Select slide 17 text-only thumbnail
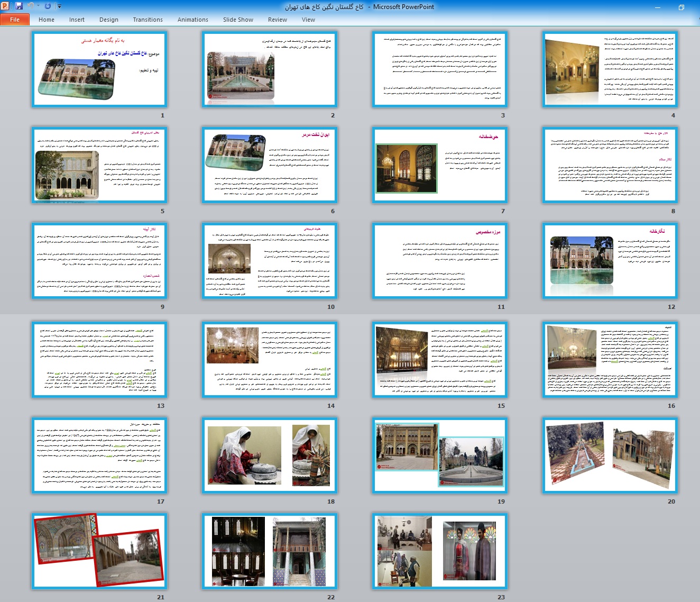 (99, 455)
